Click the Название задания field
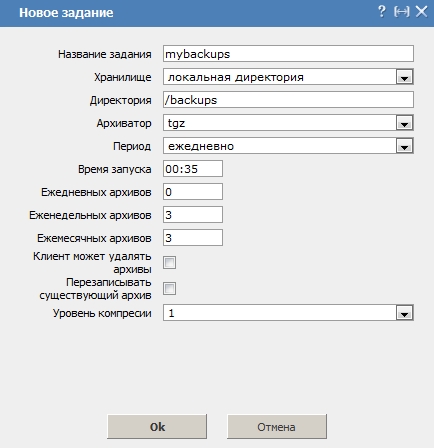434x448 pixels. 288,54
